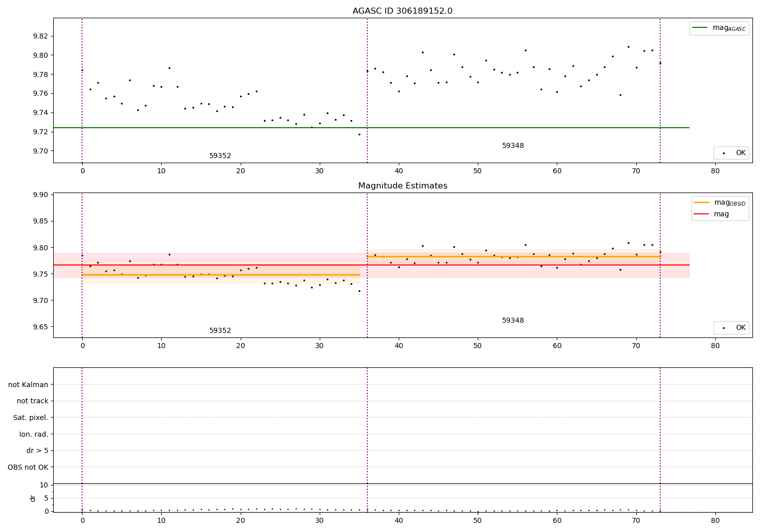Click y-axis tick 9.76 in top plot
The image size is (760, 532).
click(41, 94)
